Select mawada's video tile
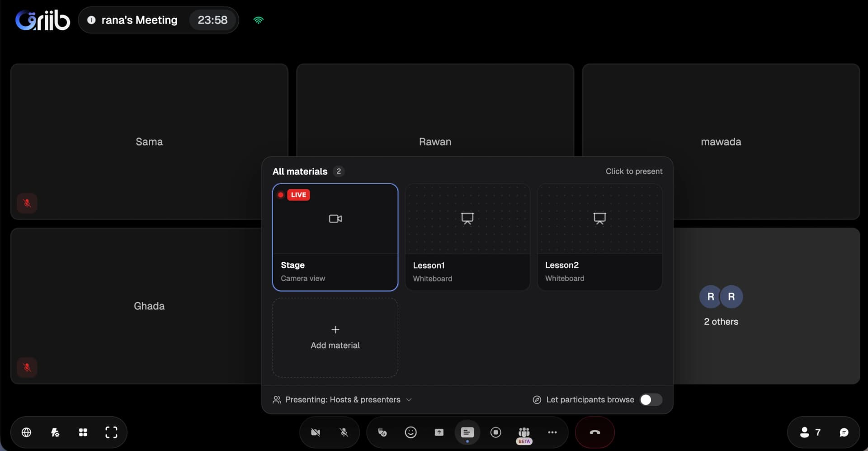The image size is (868, 451). coord(721,142)
